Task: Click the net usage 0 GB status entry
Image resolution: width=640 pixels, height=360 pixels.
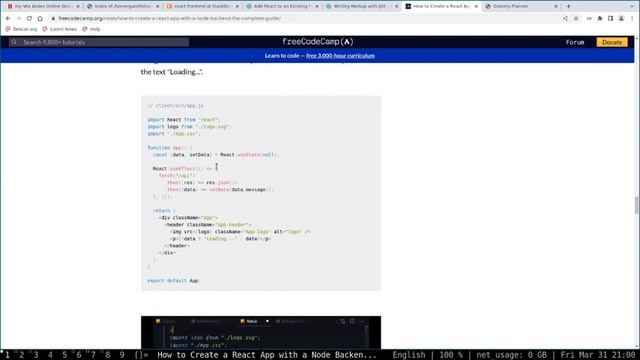Action: 511,355
